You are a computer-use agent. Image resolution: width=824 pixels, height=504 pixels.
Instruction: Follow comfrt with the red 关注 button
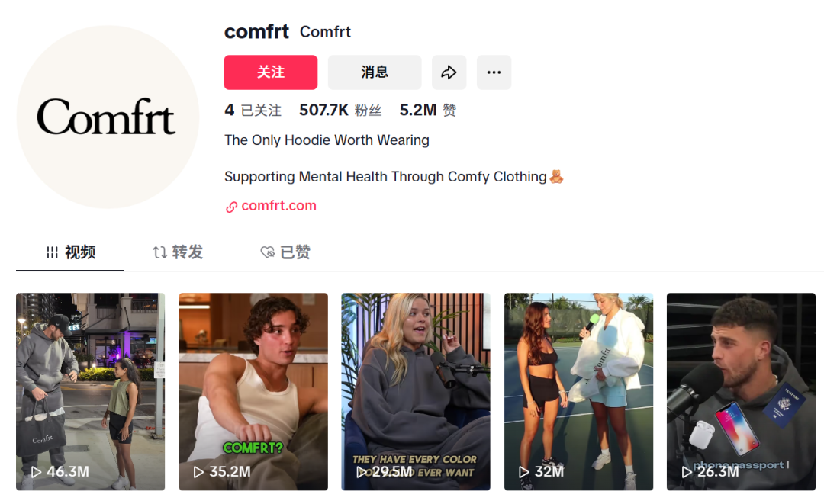tap(271, 72)
